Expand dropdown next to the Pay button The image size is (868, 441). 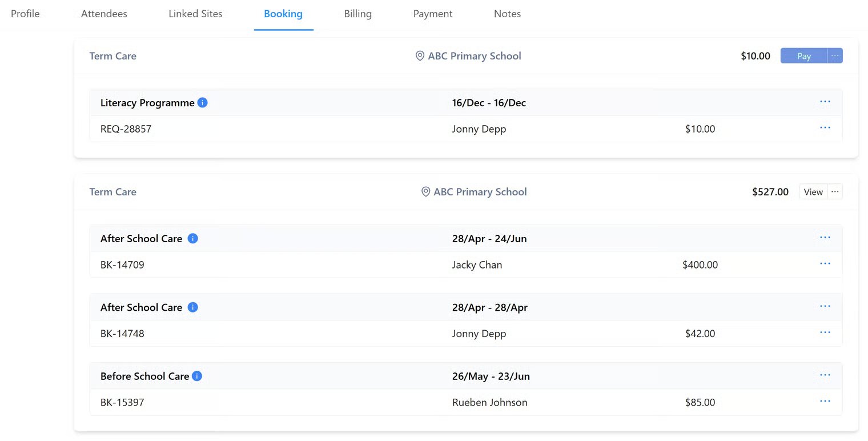pos(835,56)
